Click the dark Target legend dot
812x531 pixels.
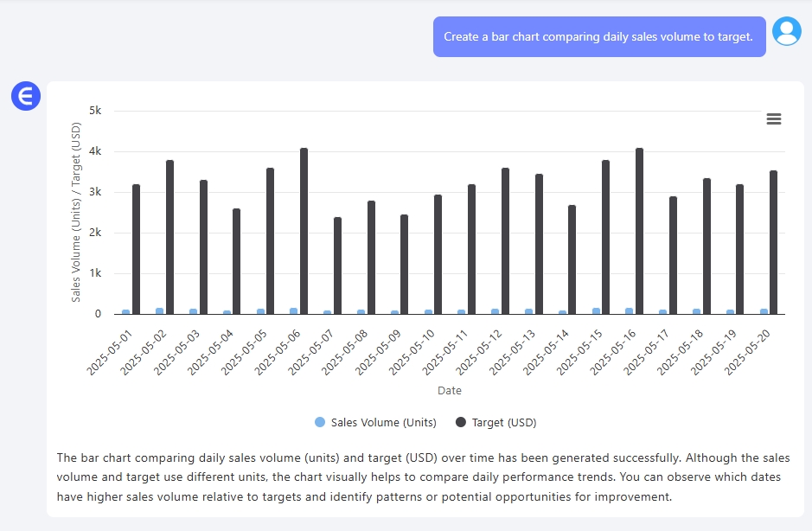[x=461, y=422]
